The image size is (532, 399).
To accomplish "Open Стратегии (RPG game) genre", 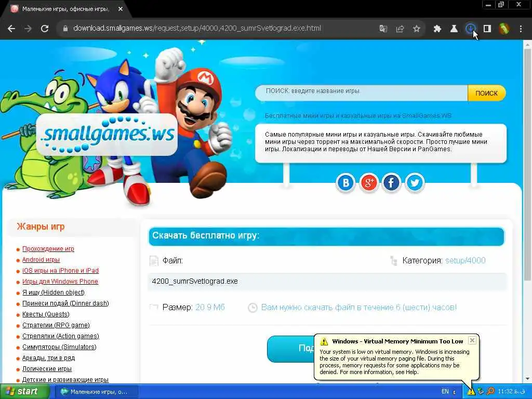I will click(x=56, y=325).
